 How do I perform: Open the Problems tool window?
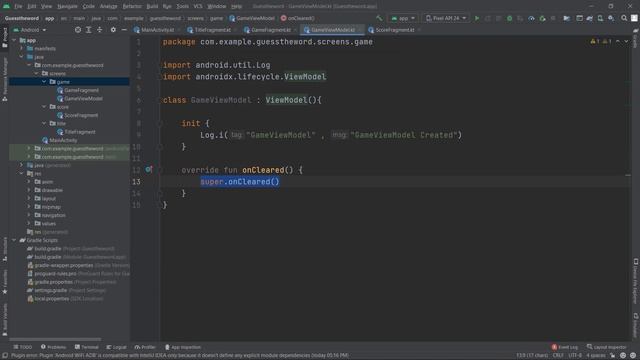53,347
